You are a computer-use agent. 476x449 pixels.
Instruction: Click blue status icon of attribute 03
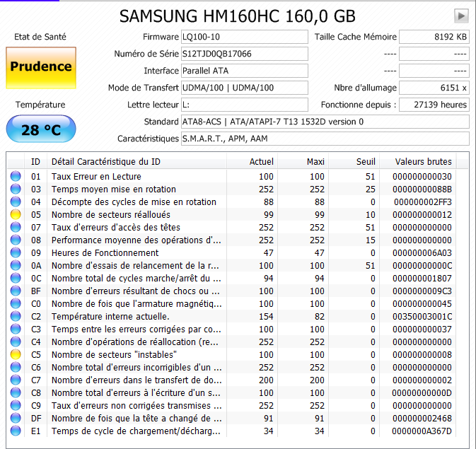point(16,189)
